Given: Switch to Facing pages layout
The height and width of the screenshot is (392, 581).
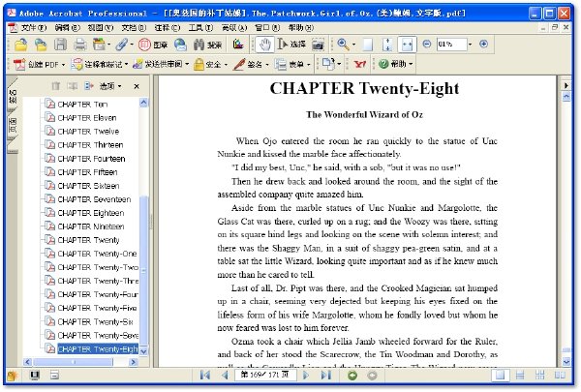Looking at the screenshot, I should (x=560, y=376).
